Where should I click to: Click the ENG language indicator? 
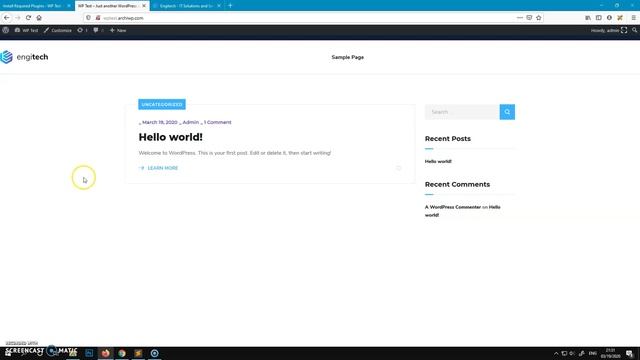(x=593, y=353)
